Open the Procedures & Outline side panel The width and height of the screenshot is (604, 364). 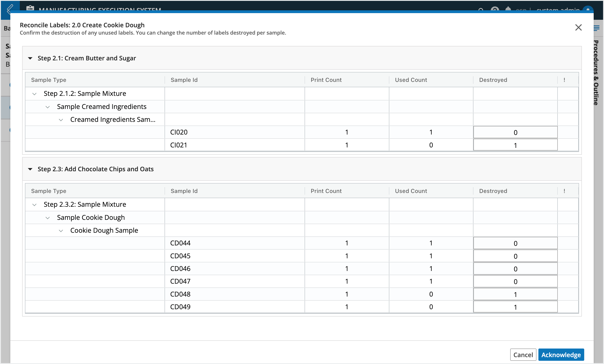(x=596, y=73)
